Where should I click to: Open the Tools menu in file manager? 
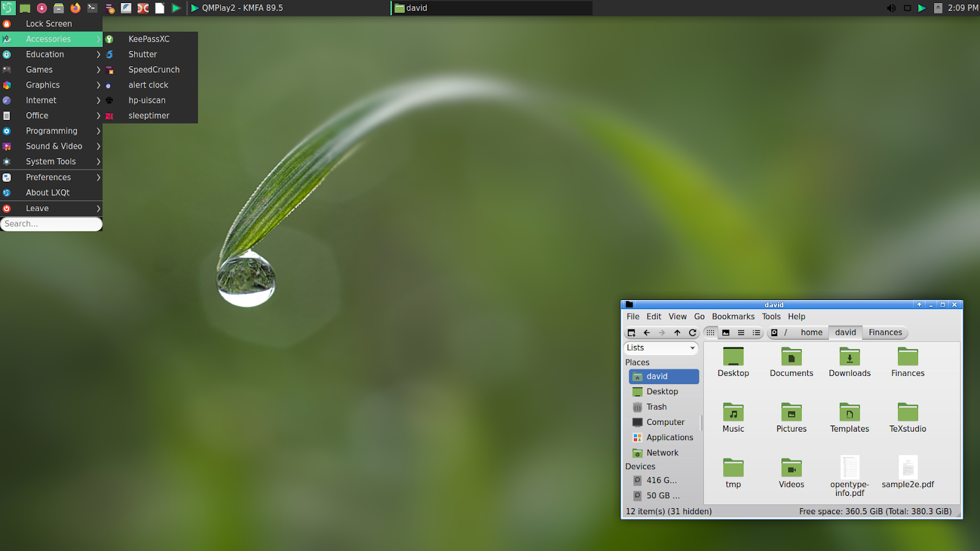click(771, 317)
